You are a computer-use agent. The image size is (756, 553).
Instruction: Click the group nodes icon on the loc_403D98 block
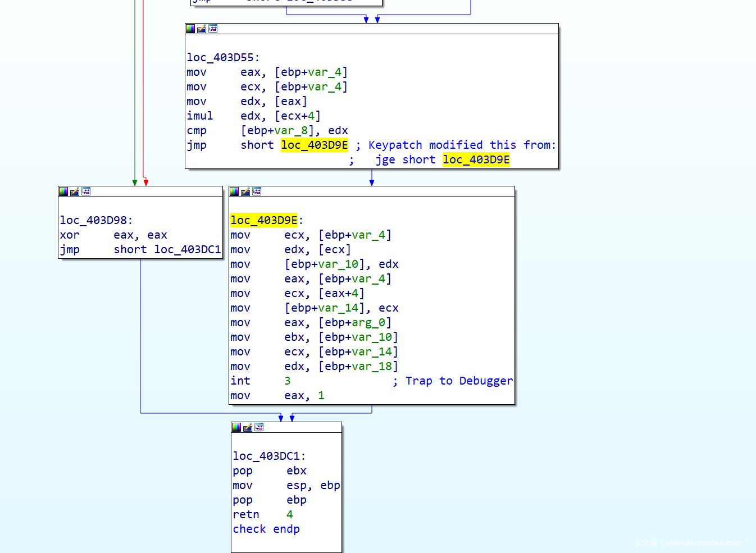pyautogui.click(x=86, y=191)
